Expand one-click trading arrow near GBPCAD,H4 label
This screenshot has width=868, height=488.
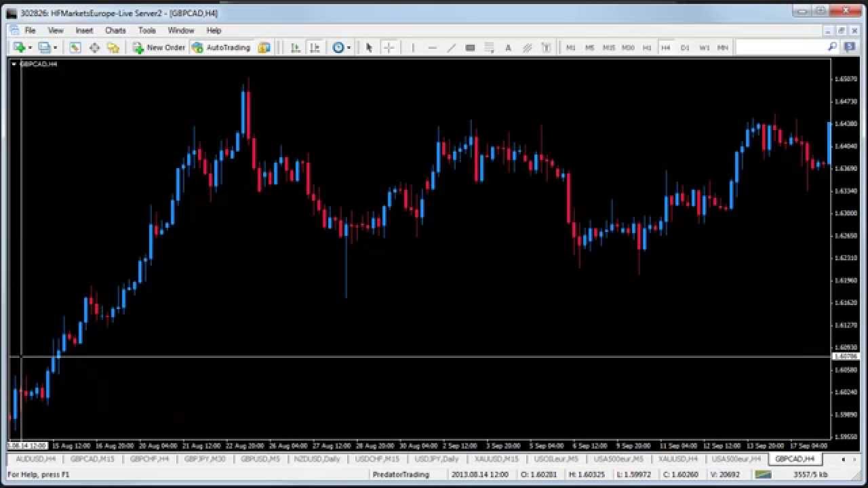14,64
